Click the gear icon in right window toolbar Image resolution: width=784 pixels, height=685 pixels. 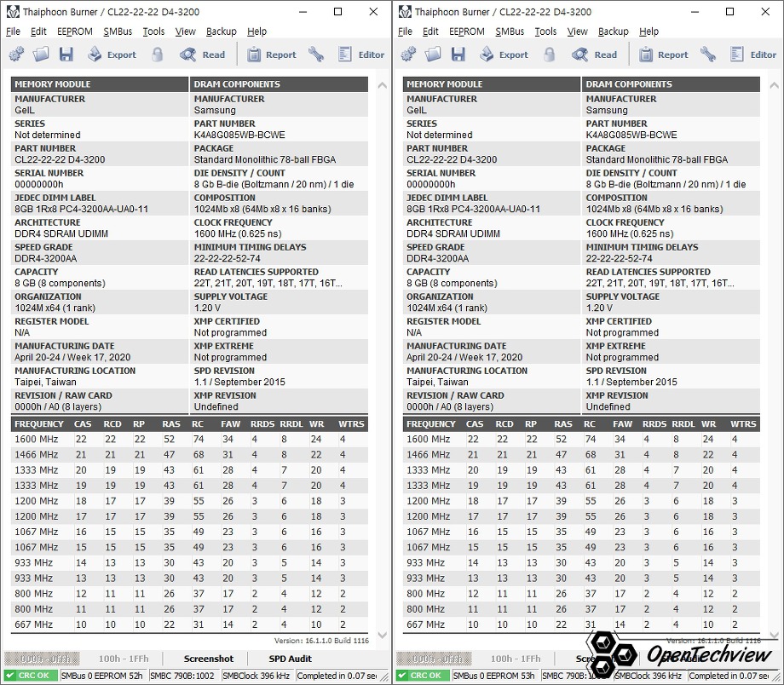(408, 54)
